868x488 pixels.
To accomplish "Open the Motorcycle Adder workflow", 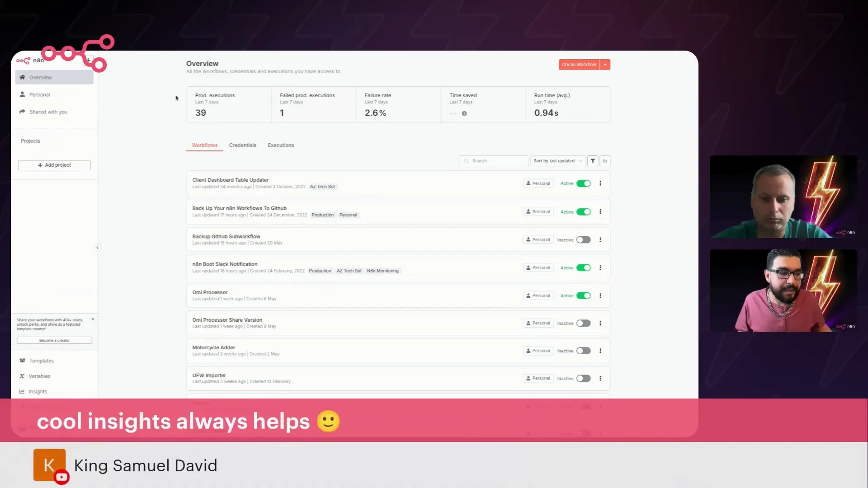I will tap(213, 347).
